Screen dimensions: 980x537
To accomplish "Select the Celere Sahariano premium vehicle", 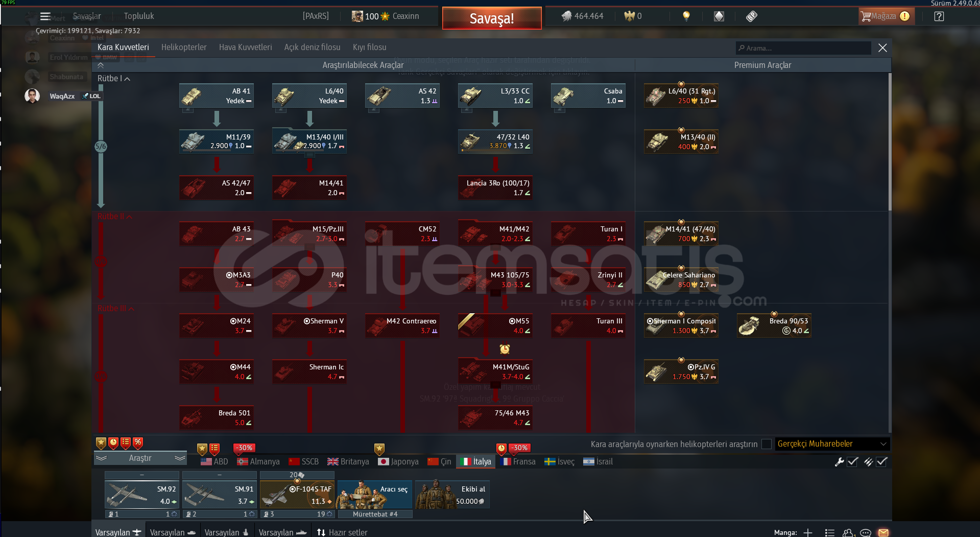I will coord(681,279).
